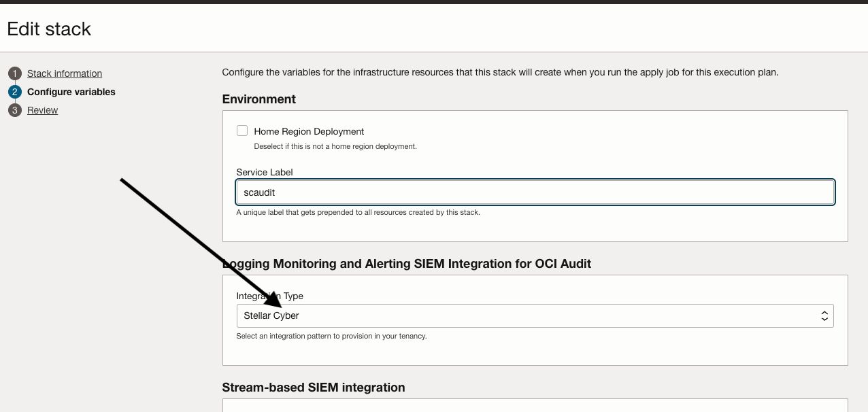868x412 pixels.
Task: Go to the Review step link
Action: point(42,110)
